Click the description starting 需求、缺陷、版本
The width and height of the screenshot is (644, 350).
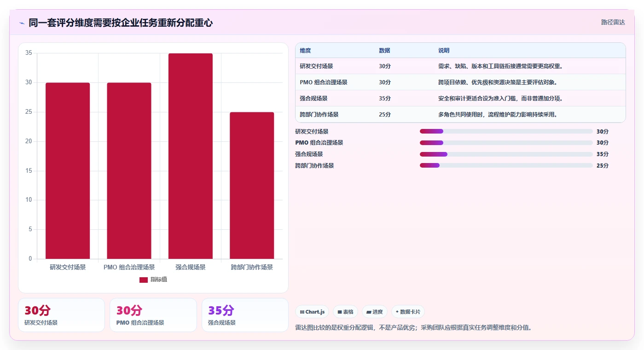(x=501, y=66)
